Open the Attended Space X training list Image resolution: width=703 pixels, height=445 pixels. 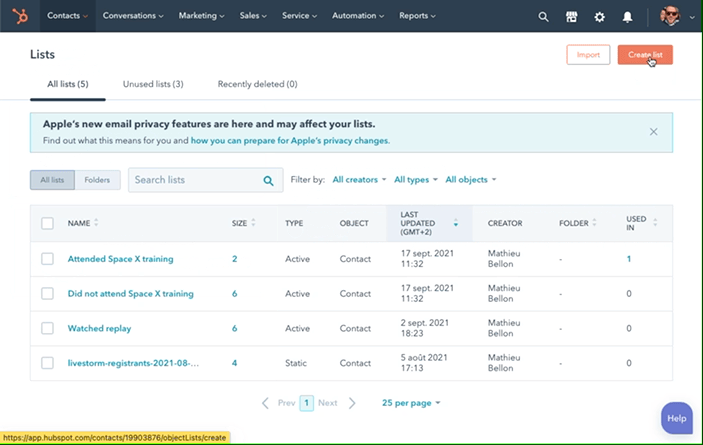(x=120, y=259)
